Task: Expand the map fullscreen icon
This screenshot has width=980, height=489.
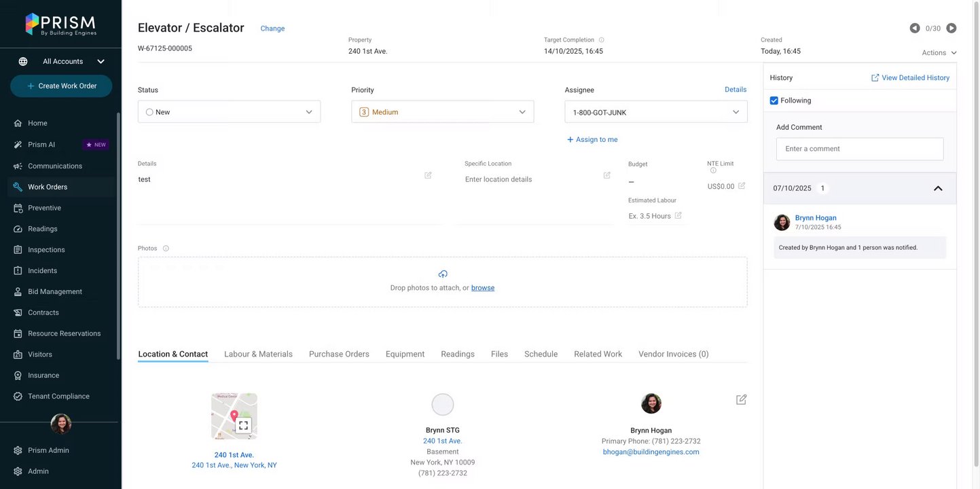Action: point(243,425)
